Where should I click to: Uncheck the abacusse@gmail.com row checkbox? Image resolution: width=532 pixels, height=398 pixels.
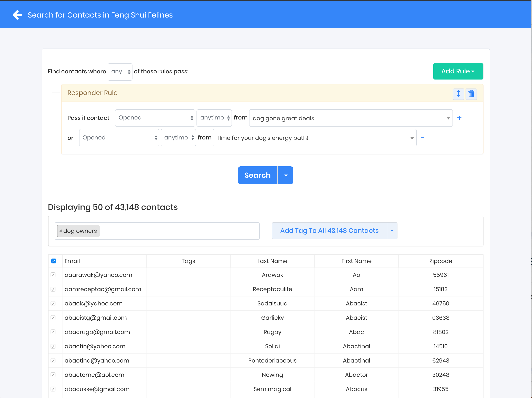click(53, 389)
